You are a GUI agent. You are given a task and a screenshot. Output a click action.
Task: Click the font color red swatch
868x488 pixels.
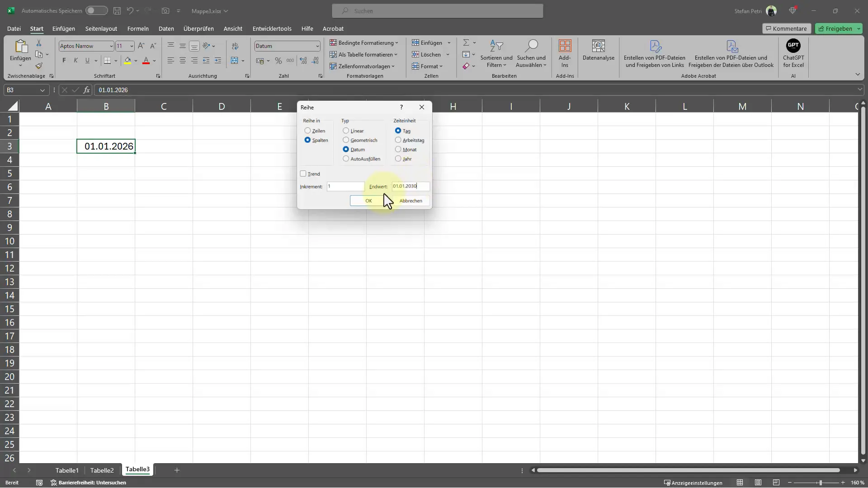pos(146,61)
